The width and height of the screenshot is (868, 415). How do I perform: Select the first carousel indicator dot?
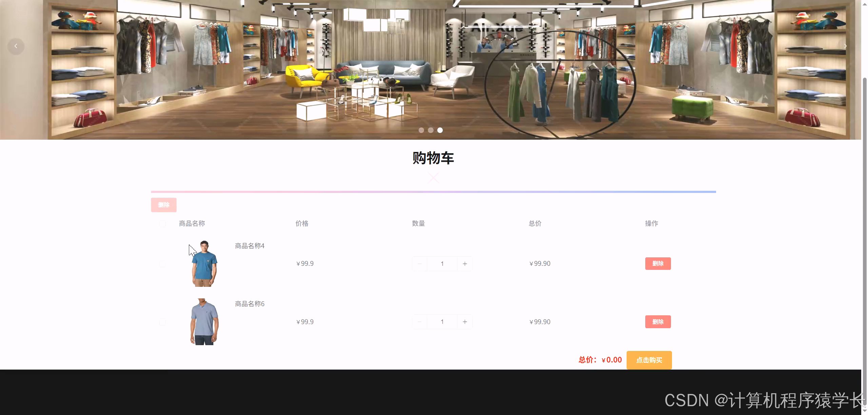click(x=422, y=130)
